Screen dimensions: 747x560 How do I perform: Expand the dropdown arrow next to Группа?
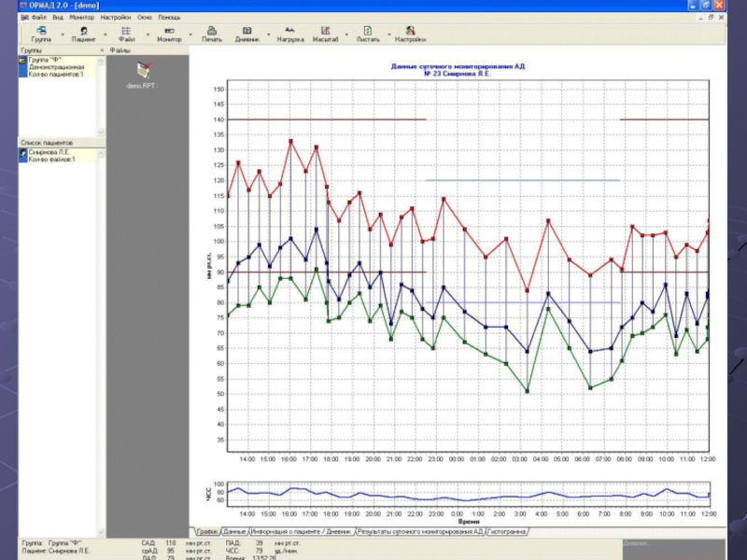pyautogui.click(x=63, y=35)
